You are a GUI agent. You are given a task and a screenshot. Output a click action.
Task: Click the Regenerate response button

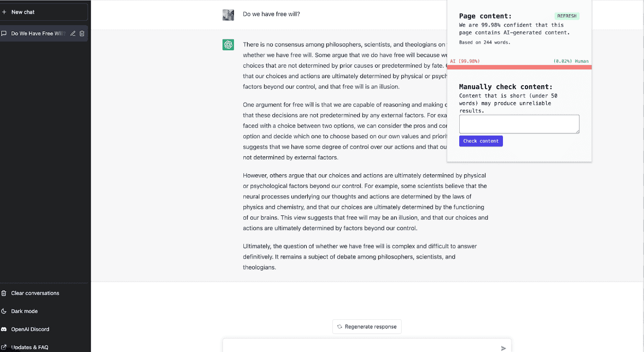(x=367, y=326)
